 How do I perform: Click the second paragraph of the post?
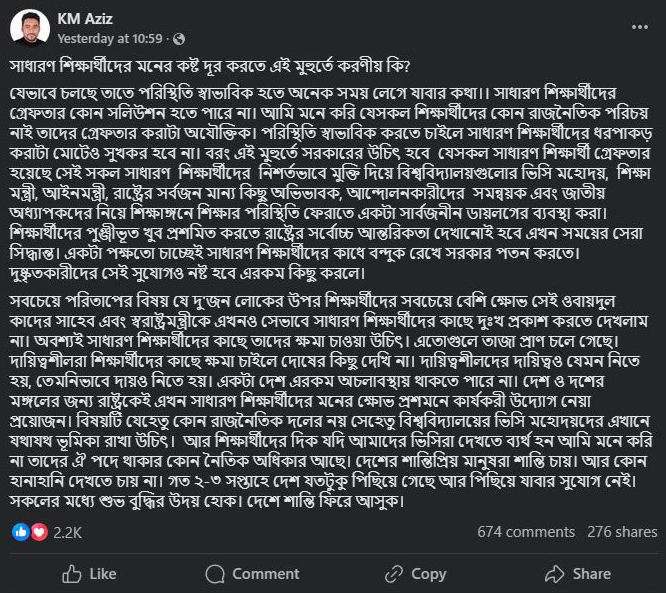click(330, 410)
